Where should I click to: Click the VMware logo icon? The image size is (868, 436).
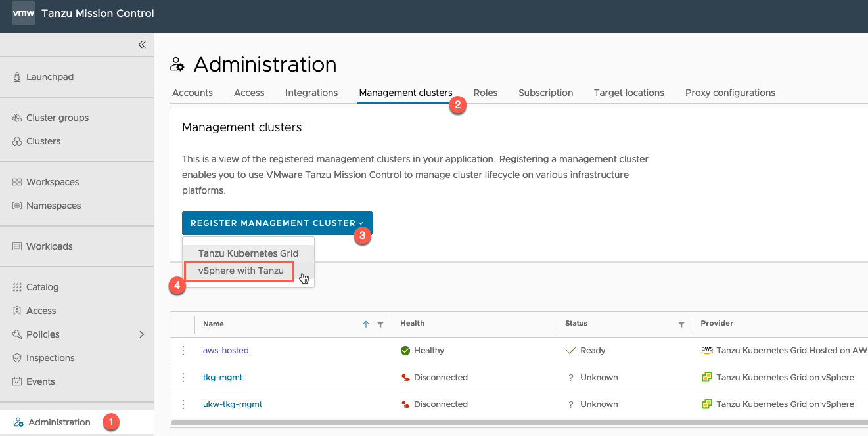tap(24, 13)
